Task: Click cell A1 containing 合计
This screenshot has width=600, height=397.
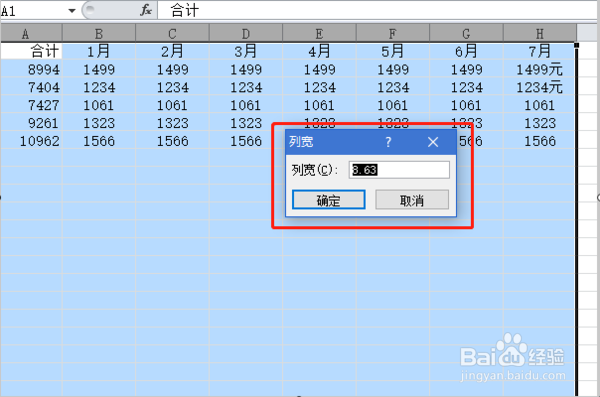Action: pos(31,51)
